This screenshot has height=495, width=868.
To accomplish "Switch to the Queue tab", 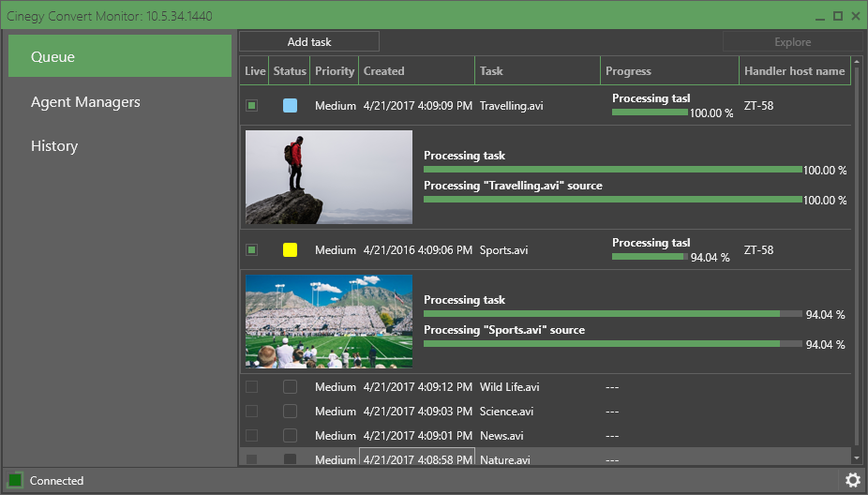I will tap(120, 56).
